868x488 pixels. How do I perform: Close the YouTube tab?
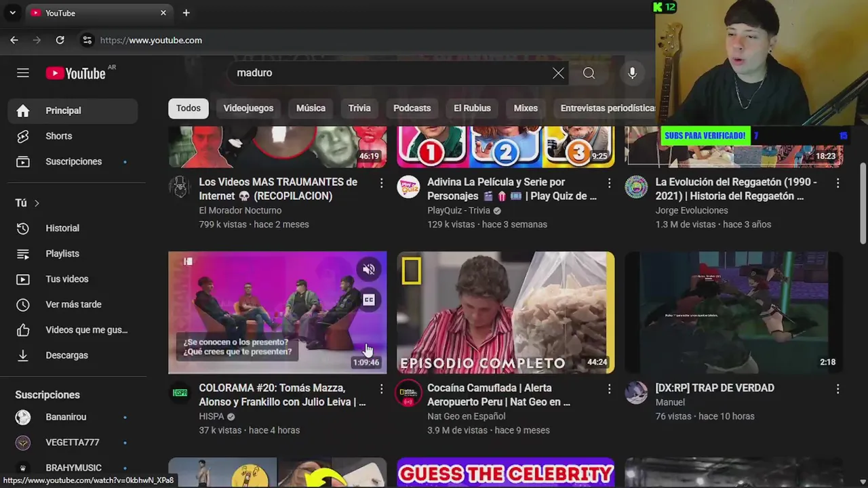point(163,13)
